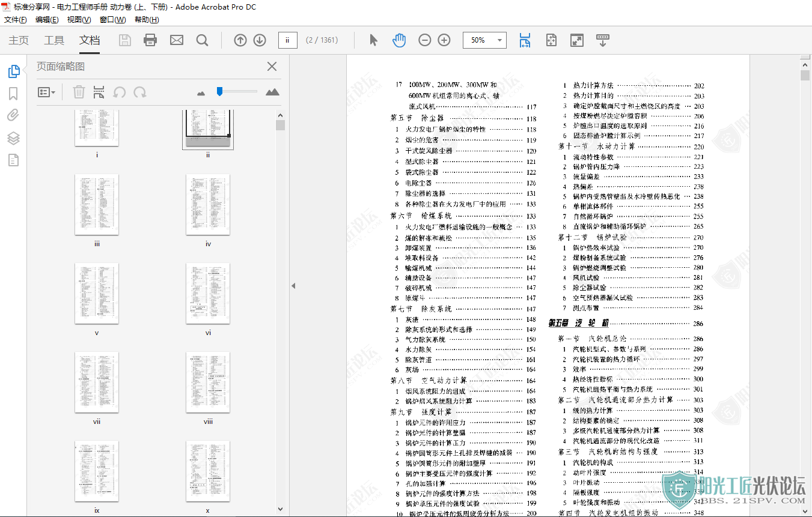Go to next page arrow
The height and width of the screenshot is (517, 812).
260,40
